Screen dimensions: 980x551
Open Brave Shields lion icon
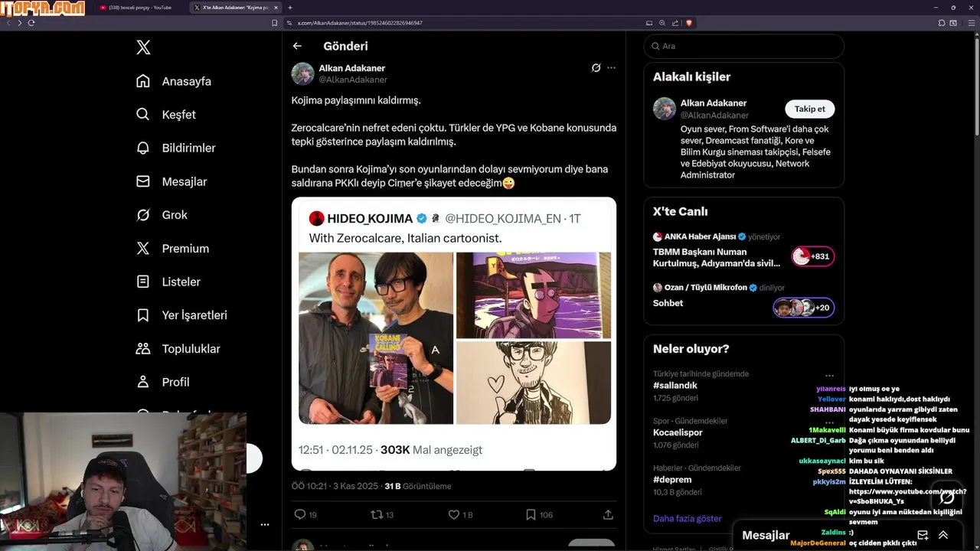688,23
